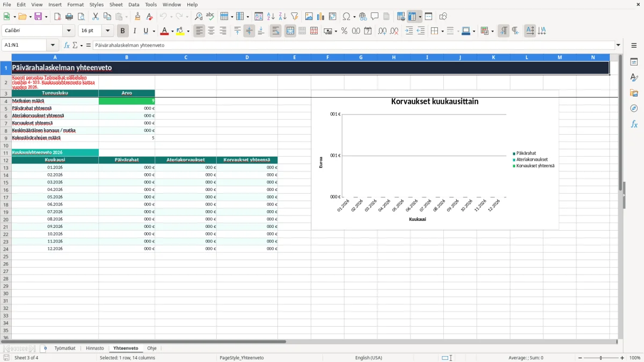The image size is (644, 362).
Task: Open the background color dropdown arrow
Action: (188, 31)
